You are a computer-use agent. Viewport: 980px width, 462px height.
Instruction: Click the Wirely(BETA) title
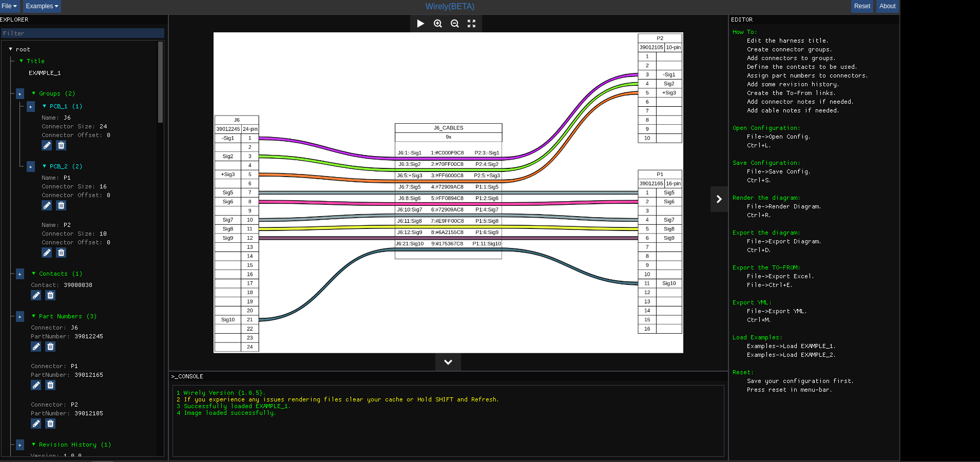[450, 6]
